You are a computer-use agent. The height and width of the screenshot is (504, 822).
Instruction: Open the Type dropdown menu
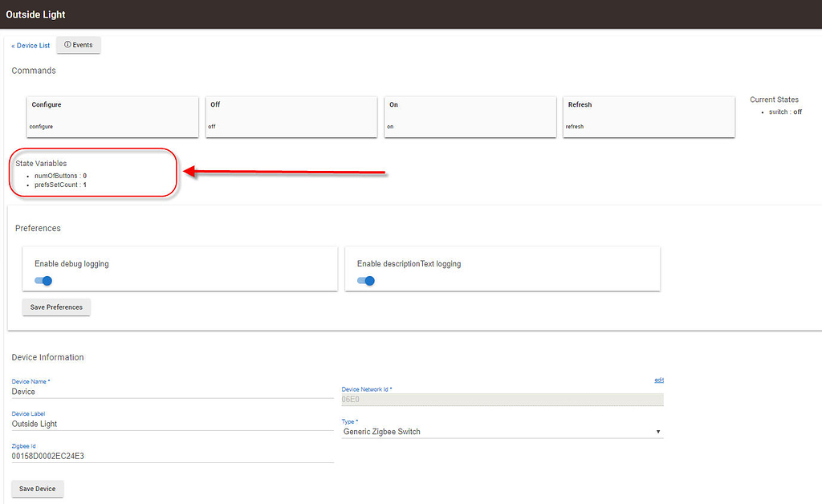coord(502,432)
